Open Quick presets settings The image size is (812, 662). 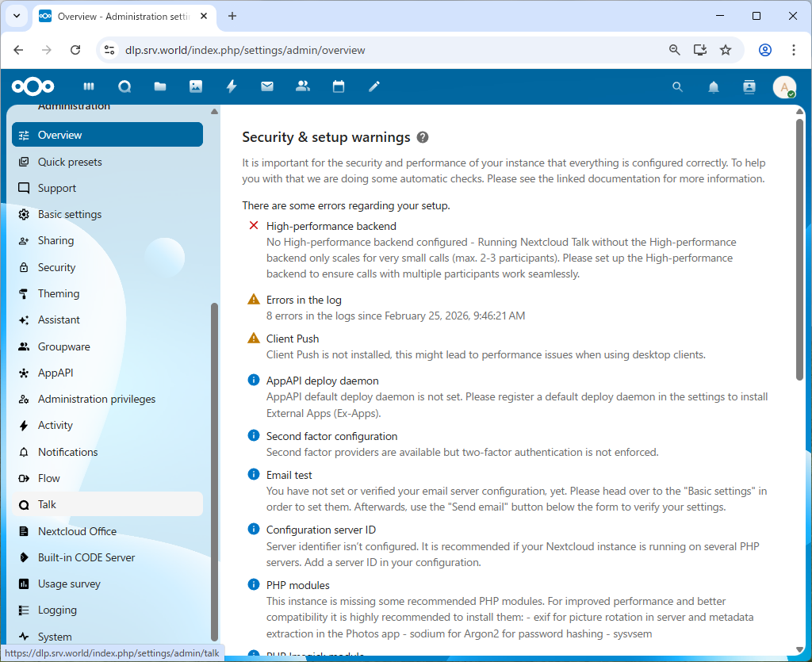pos(107,162)
